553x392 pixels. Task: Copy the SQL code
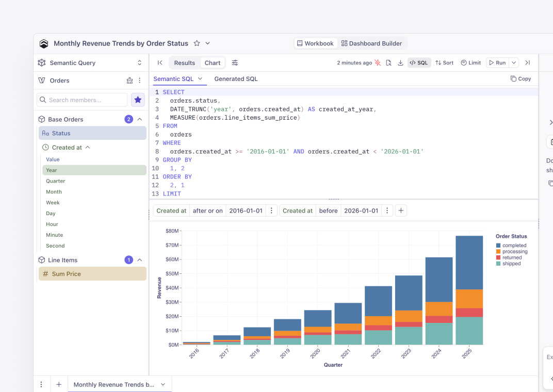click(x=521, y=78)
